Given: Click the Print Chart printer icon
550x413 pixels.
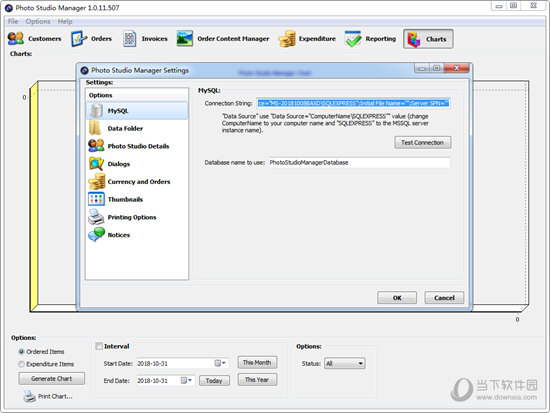Looking at the screenshot, I should coord(29,397).
